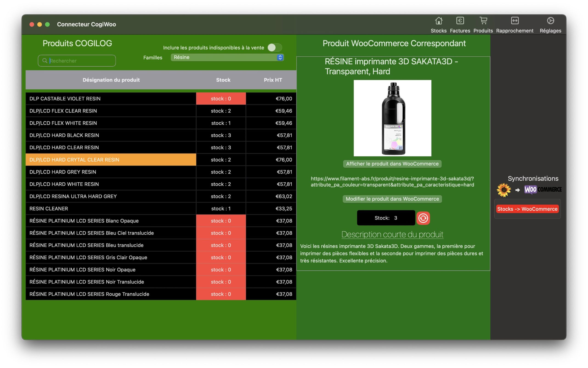The image size is (588, 368).
Task: Click the search magnifier icon
Action: pos(45,60)
